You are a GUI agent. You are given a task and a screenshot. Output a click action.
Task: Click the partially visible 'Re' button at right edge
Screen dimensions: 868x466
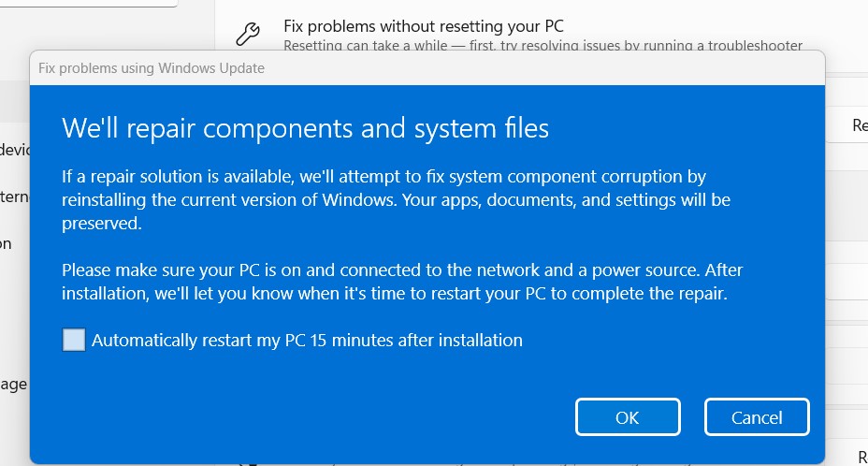pos(859,125)
